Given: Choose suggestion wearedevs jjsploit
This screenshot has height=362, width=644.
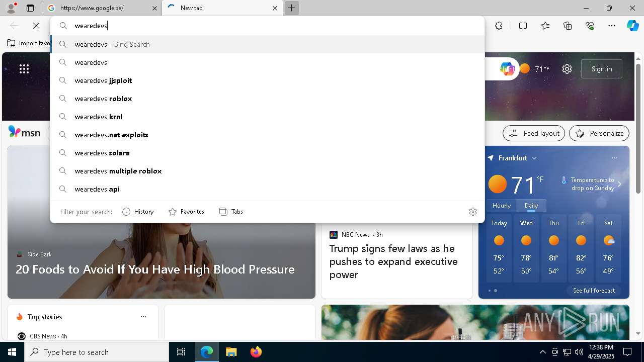Looking at the screenshot, I should [268, 80].
